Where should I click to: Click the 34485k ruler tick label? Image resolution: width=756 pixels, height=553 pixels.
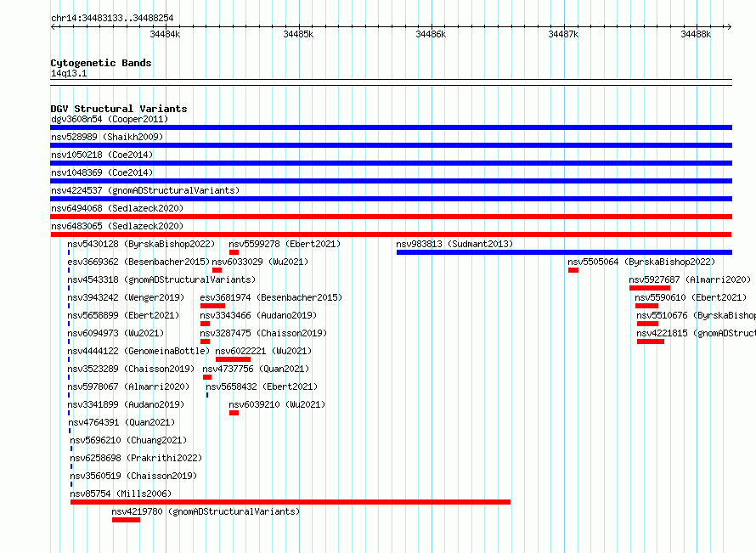(x=298, y=34)
